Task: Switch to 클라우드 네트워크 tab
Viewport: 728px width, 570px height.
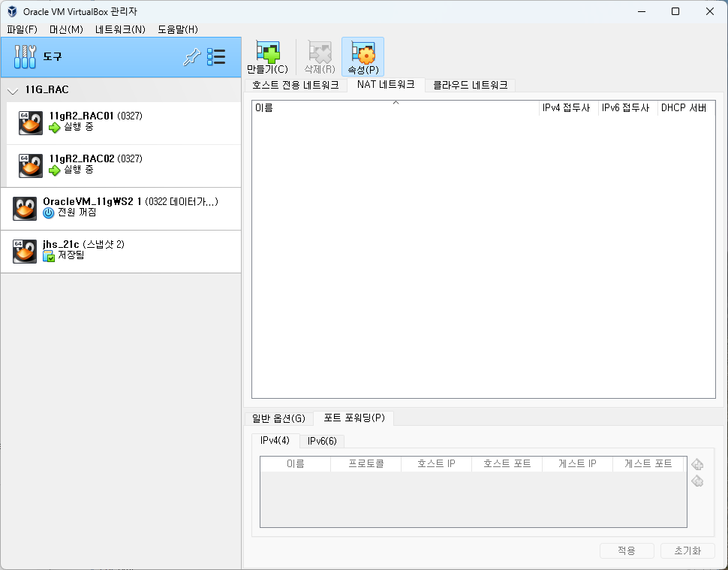Action: pos(471,86)
